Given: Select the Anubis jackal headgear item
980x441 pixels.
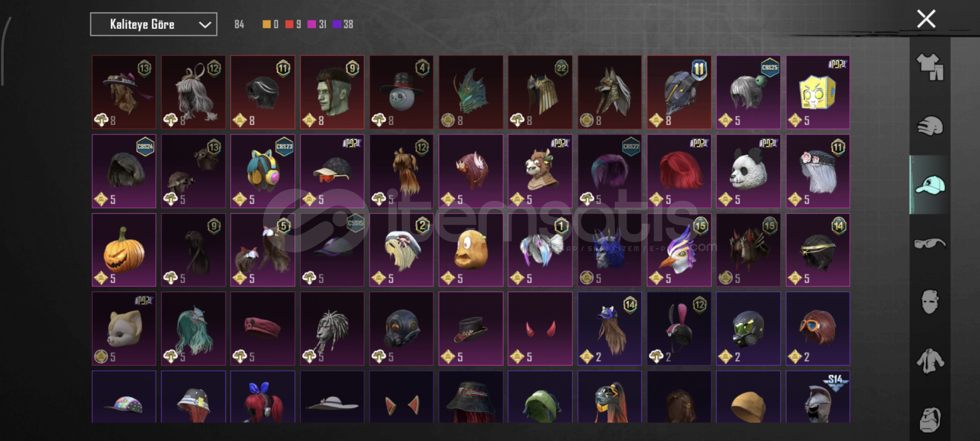Looking at the screenshot, I should (x=609, y=92).
